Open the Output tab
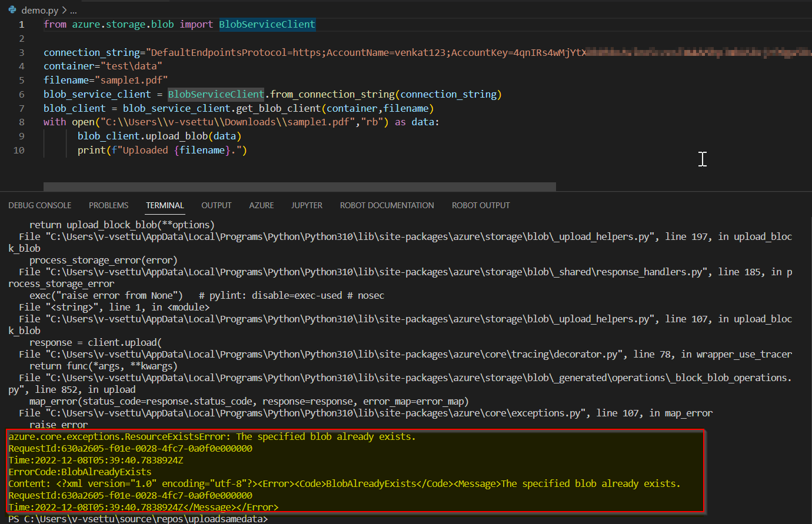Screen dimensions: 812x524 [x=217, y=205]
